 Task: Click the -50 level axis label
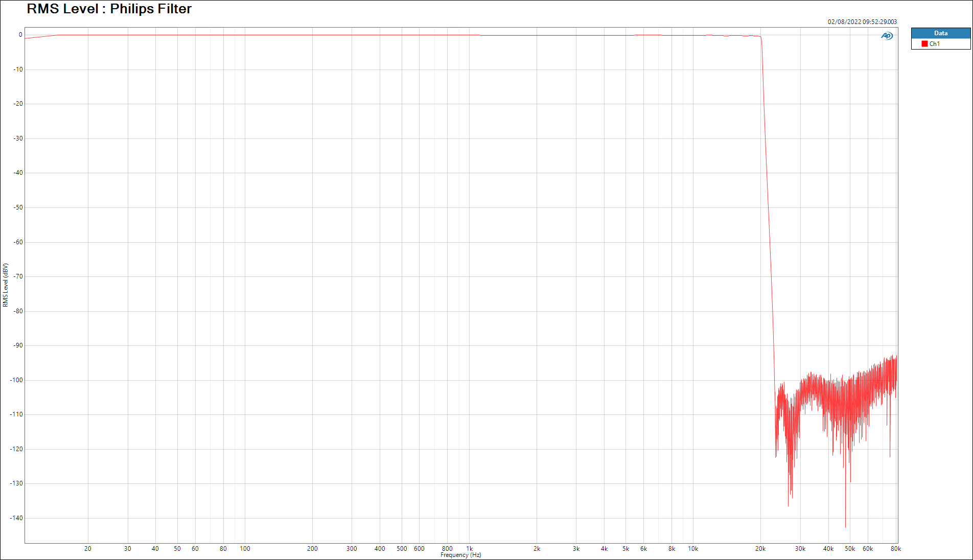18,207
